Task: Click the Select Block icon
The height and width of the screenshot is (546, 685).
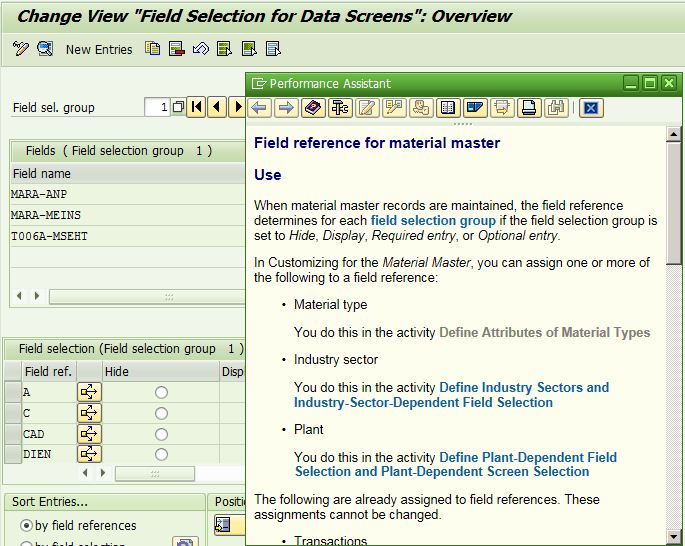Action: tap(249, 48)
